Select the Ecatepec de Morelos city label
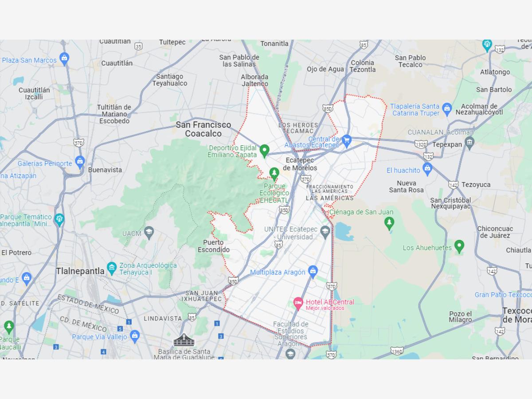 pyautogui.click(x=300, y=164)
